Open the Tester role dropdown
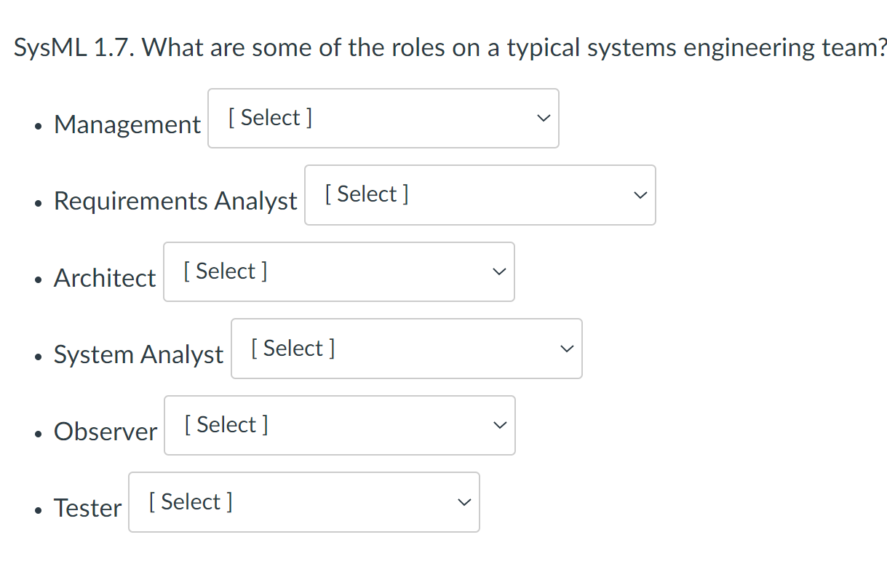The image size is (887, 588). point(303,501)
